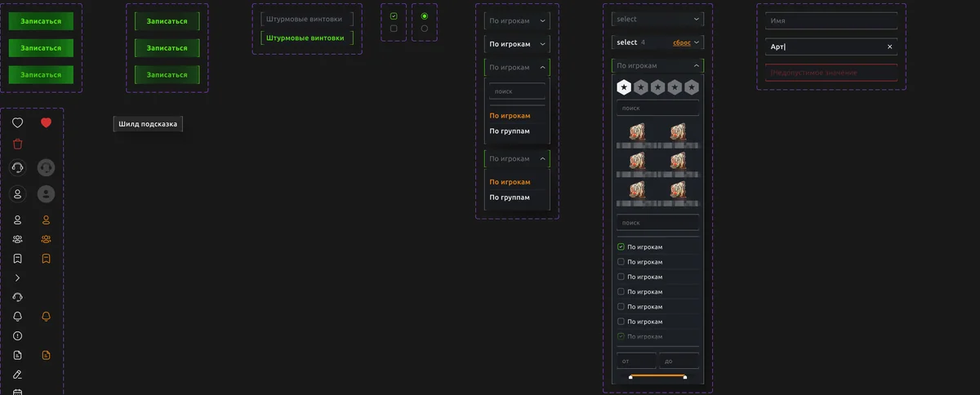Focus the Имя input field
Image resolution: width=980 pixels, height=395 pixels.
click(831, 21)
